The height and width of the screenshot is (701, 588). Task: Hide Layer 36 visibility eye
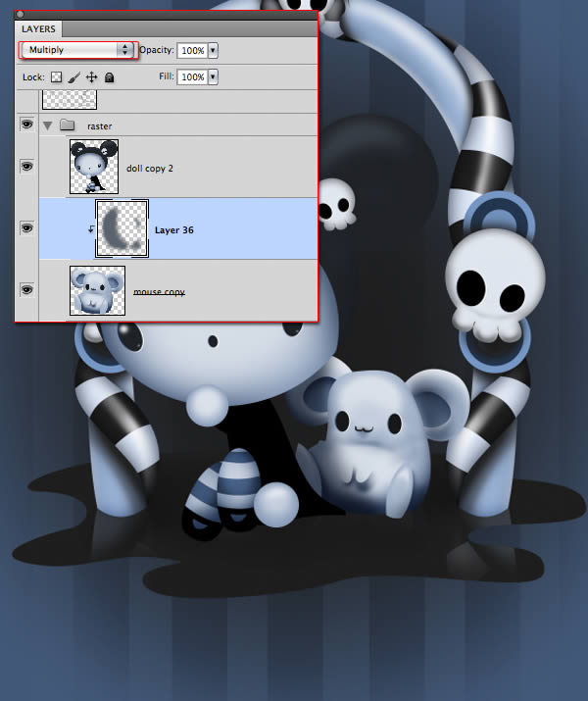tap(26, 228)
